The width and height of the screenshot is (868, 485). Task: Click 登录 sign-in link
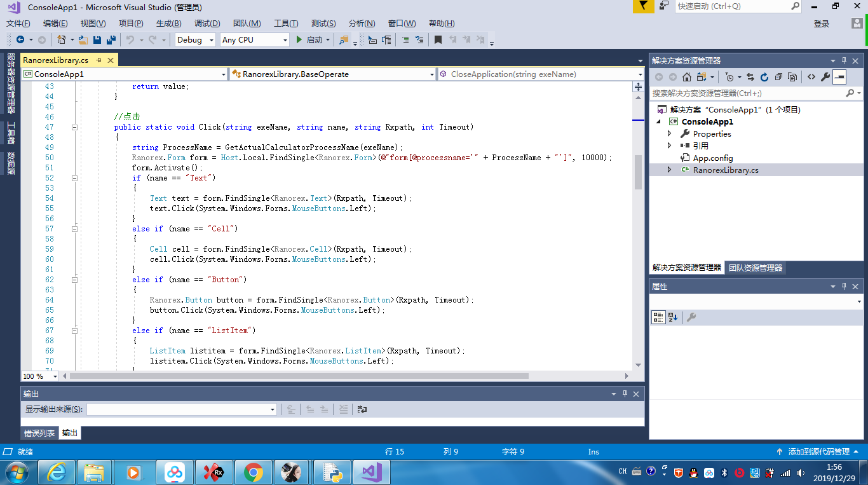click(x=822, y=24)
